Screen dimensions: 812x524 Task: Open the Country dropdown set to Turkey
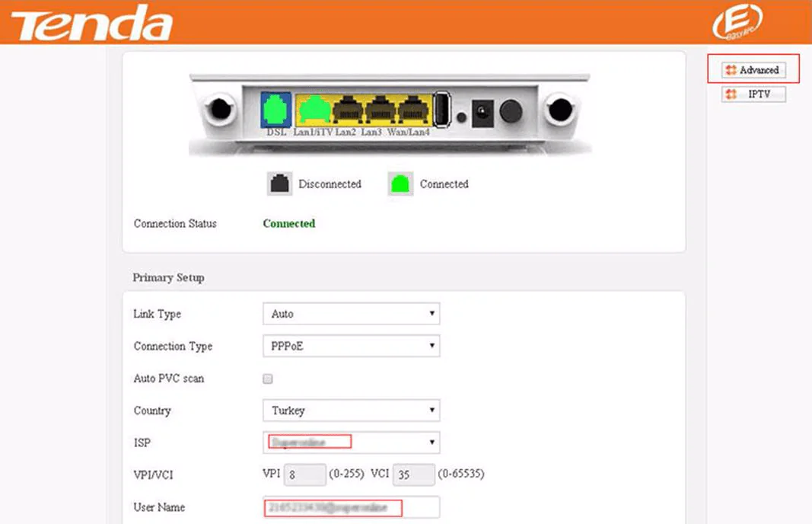pos(352,411)
